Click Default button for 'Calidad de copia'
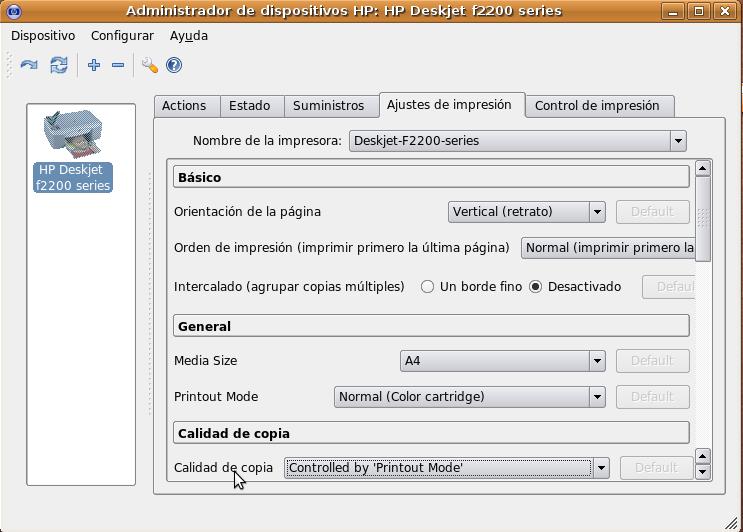The width and height of the screenshot is (743, 532). pyautogui.click(x=656, y=468)
